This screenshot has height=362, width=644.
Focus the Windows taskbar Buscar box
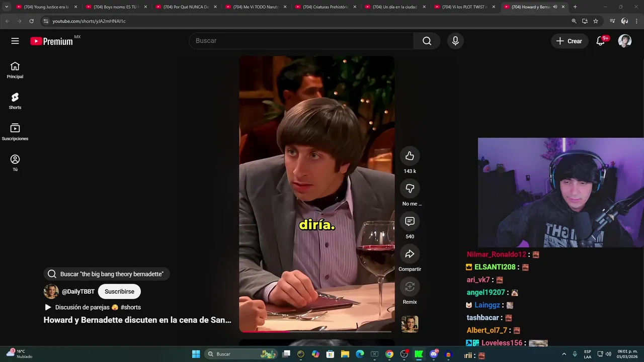click(x=240, y=354)
